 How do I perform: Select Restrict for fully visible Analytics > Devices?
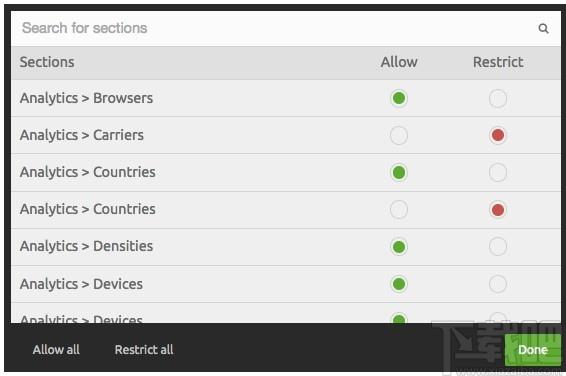[498, 284]
